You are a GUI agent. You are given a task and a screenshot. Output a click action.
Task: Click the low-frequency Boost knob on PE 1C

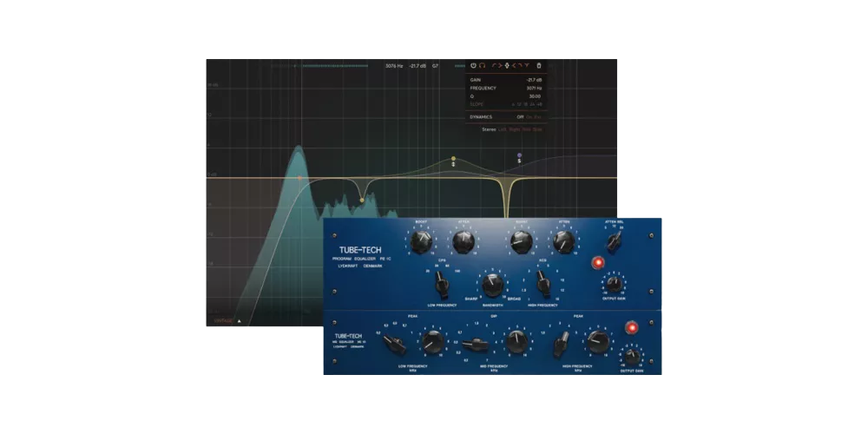(x=421, y=242)
